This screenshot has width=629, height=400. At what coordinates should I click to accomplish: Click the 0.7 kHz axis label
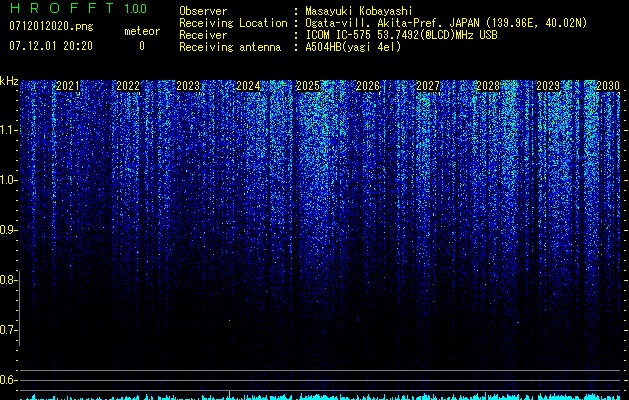8,330
